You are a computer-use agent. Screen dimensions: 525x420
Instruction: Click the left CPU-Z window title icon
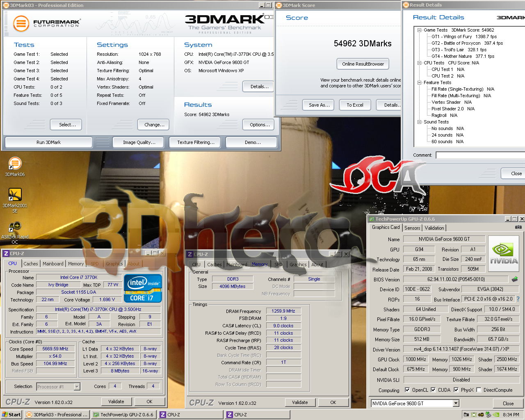tap(6, 253)
